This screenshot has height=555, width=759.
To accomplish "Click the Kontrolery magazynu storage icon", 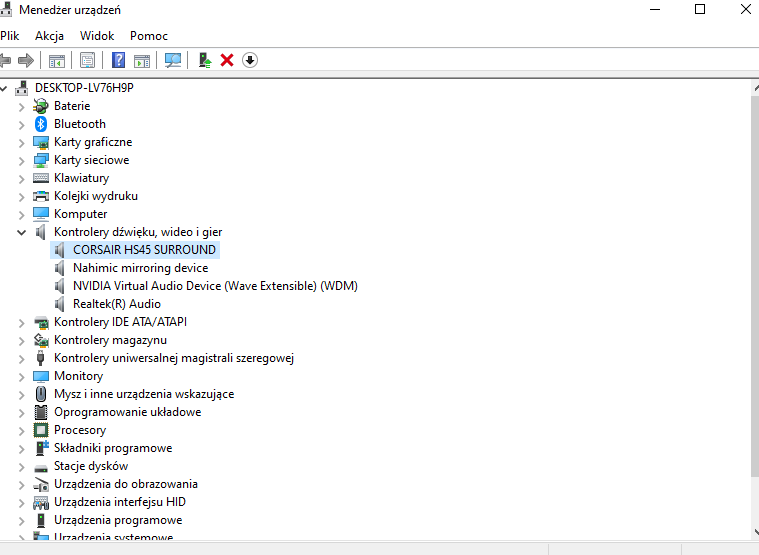I will tap(41, 340).
